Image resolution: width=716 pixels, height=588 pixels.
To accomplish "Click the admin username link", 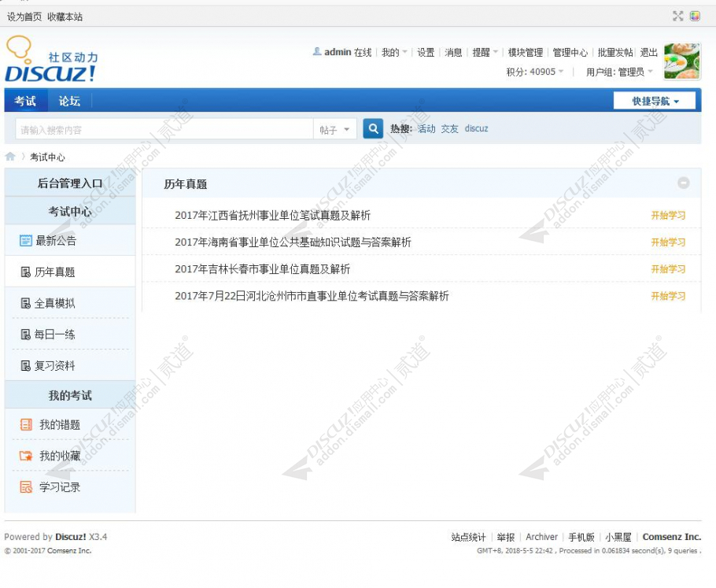I will pyautogui.click(x=338, y=52).
